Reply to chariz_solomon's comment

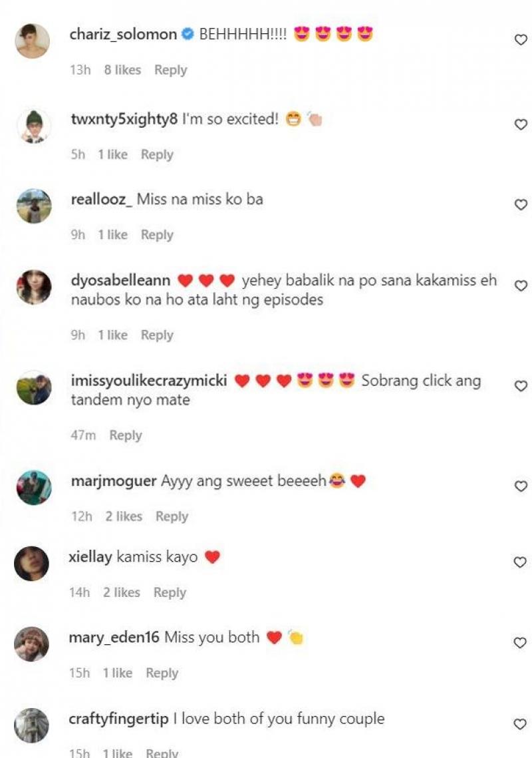pyautogui.click(x=170, y=70)
